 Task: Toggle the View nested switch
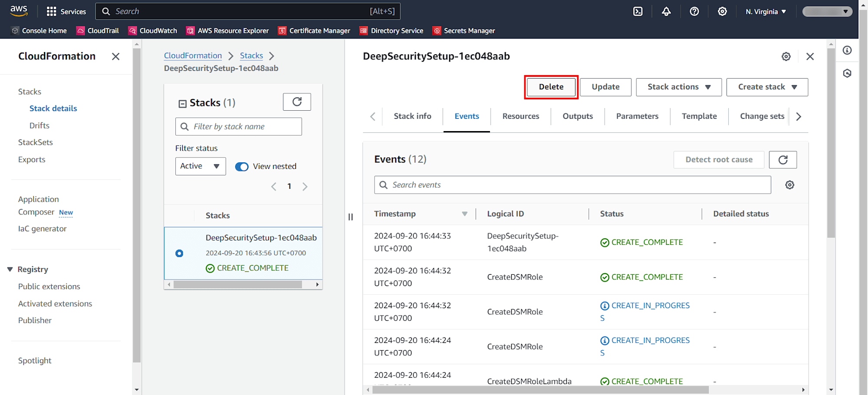point(242,167)
